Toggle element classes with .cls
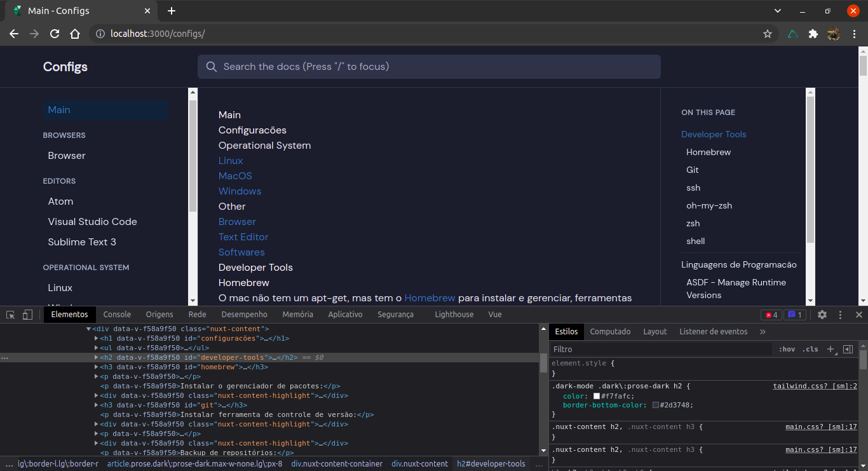 tap(810, 349)
